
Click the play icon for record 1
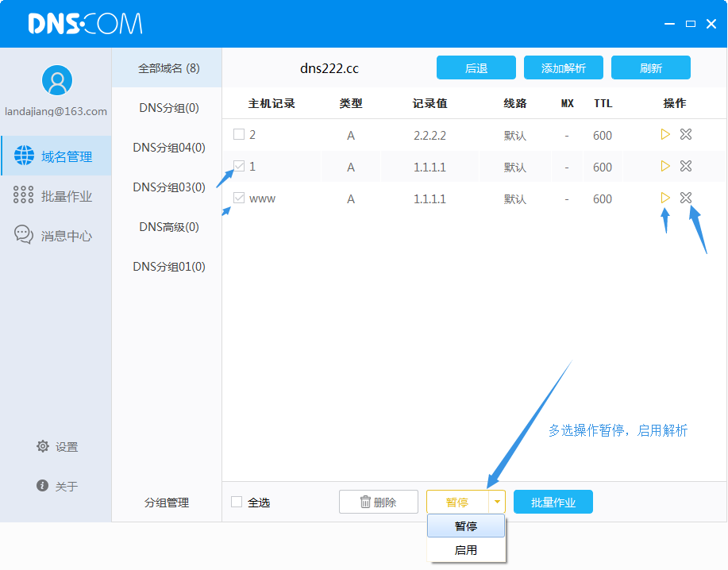(665, 167)
